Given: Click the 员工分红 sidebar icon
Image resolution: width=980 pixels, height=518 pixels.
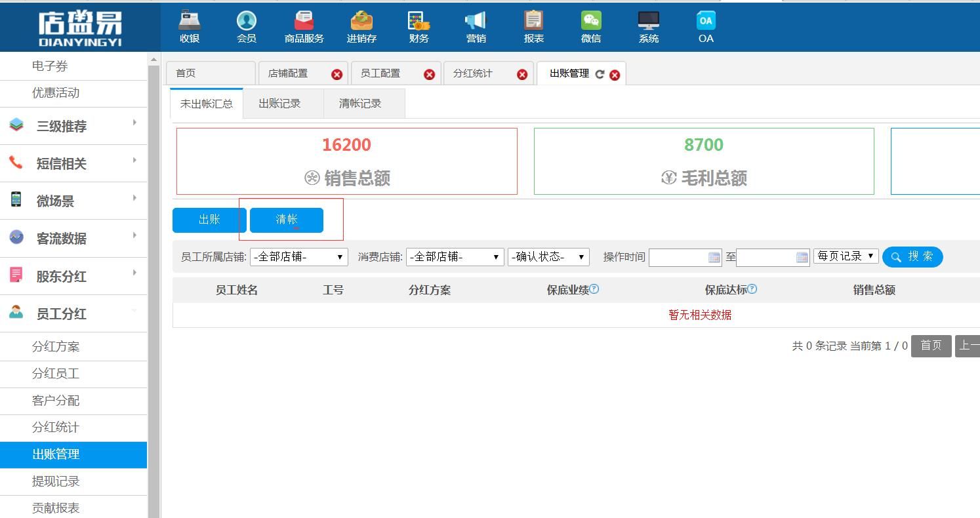Looking at the screenshot, I should (x=16, y=312).
